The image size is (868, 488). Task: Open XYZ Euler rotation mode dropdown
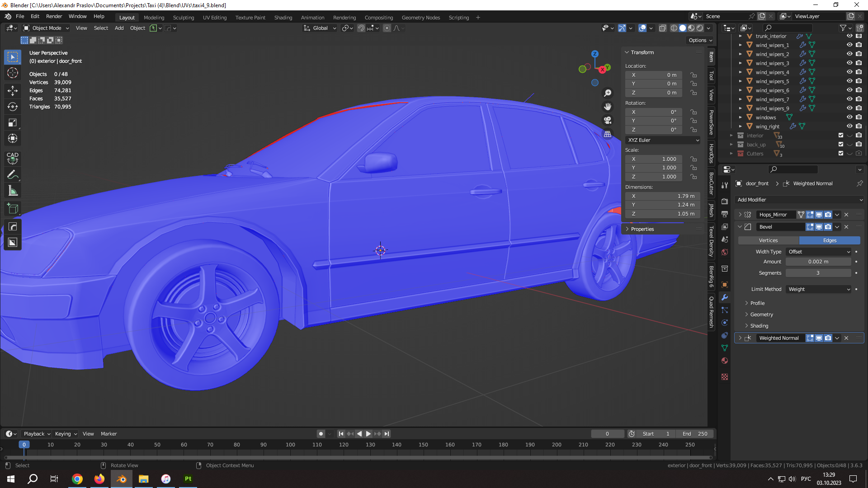tap(663, 140)
